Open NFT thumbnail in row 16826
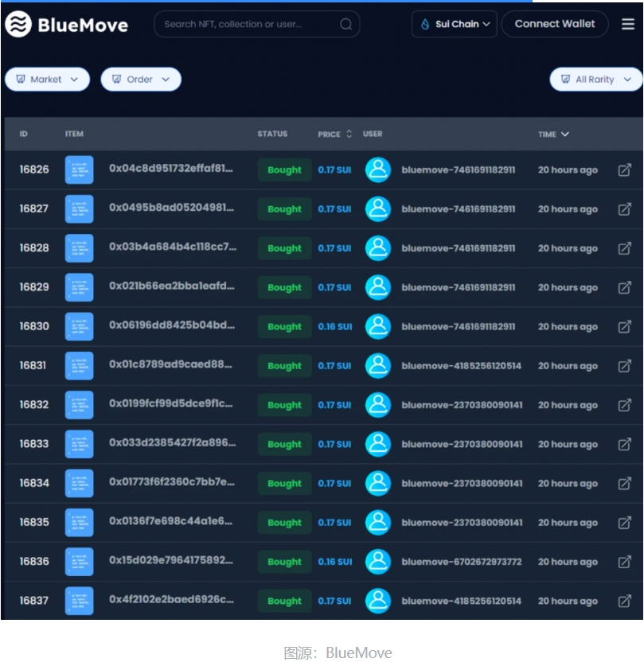This screenshot has height=662, width=644. [80, 169]
